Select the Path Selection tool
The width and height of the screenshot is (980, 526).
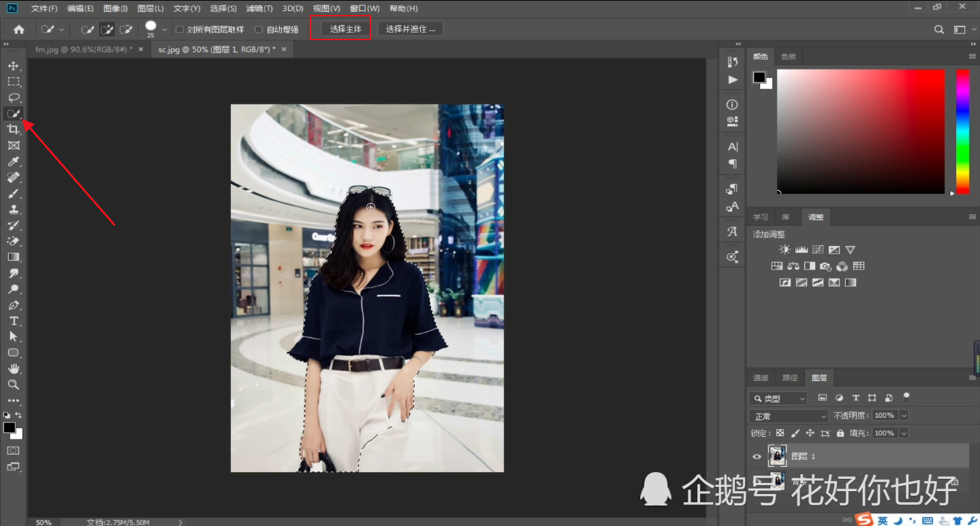tap(13, 337)
